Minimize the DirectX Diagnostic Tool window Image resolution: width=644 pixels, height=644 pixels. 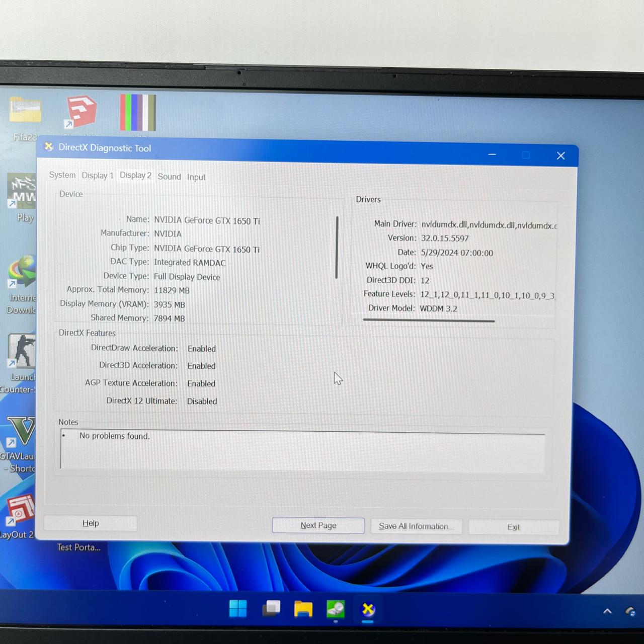[x=492, y=154]
